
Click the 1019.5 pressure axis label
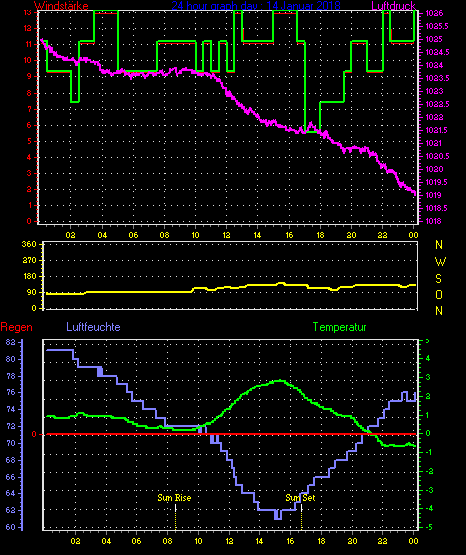pos(437,183)
